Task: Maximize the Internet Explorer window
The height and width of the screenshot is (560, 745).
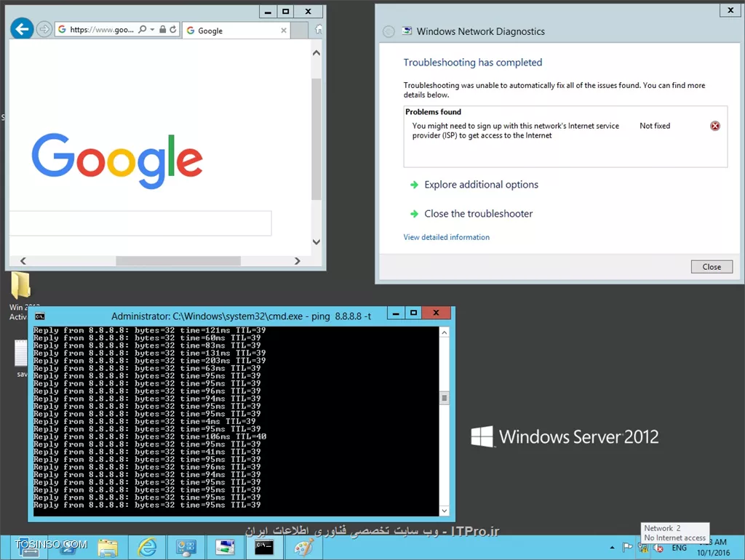Action: [x=285, y=12]
